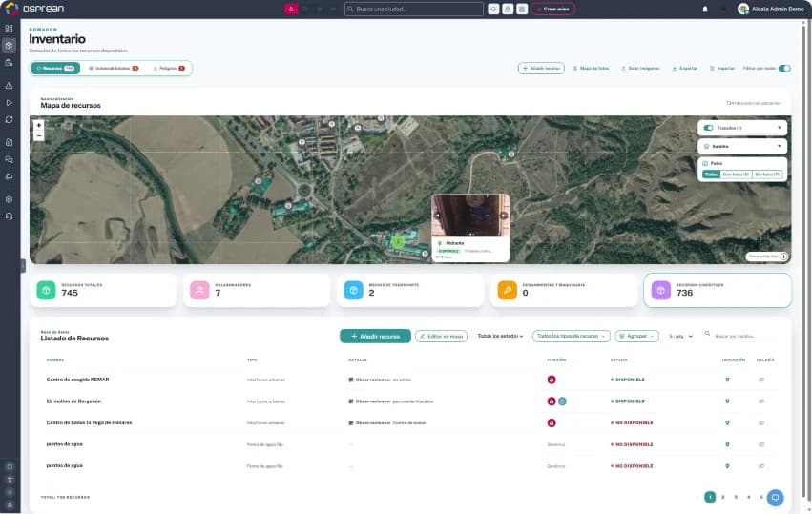Click the map attribution info icon
Screen dimensions: 812x514
(x=783, y=257)
